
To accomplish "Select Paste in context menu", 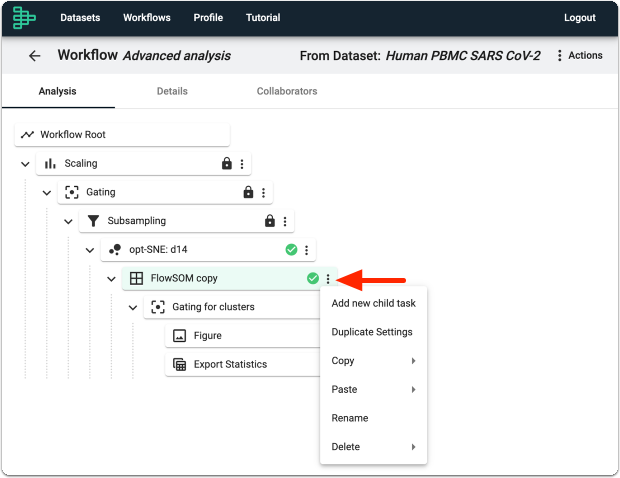I will click(x=373, y=389).
